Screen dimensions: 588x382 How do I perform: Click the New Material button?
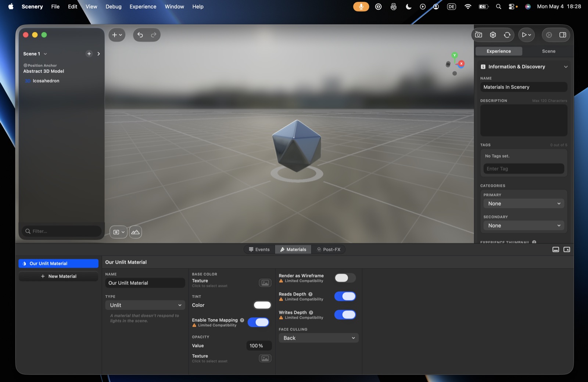point(58,276)
